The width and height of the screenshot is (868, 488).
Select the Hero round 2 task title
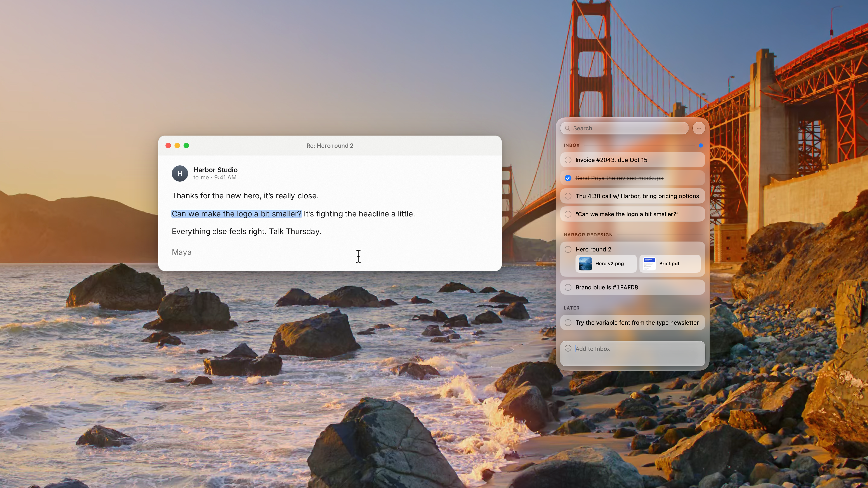coord(593,249)
